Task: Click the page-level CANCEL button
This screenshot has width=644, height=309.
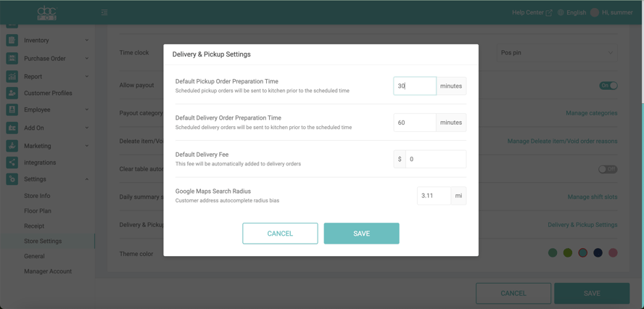Action: coord(513,293)
